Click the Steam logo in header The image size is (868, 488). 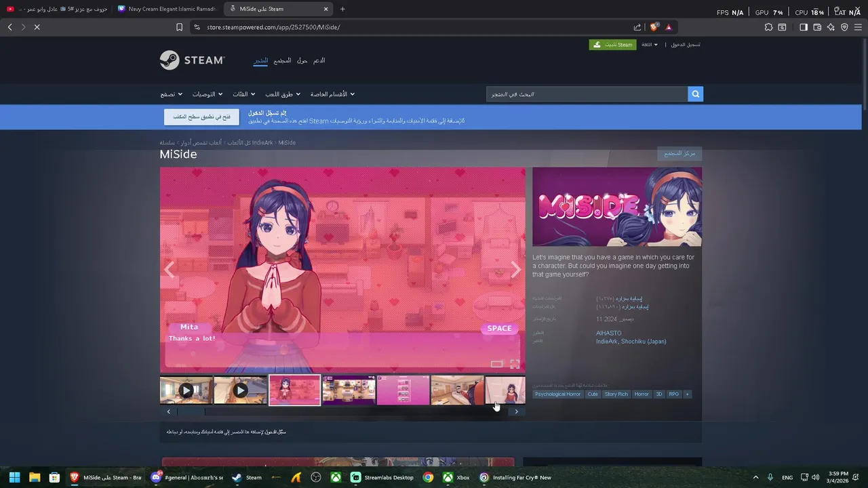coord(192,60)
